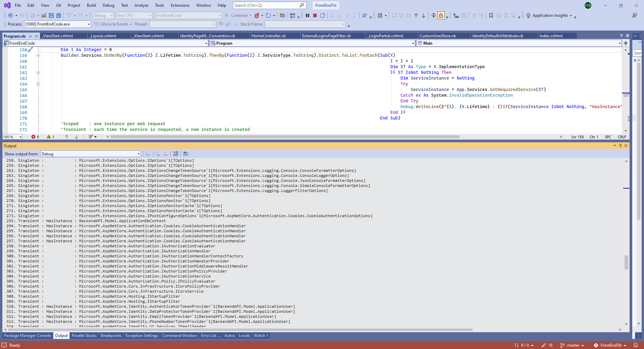
Task: Open the Extensions menu
Action: click(x=180, y=5)
